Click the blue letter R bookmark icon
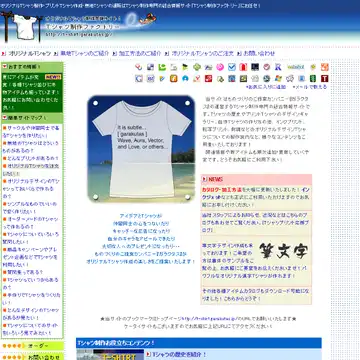The width and height of the screenshot is (360, 360). click(278, 67)
